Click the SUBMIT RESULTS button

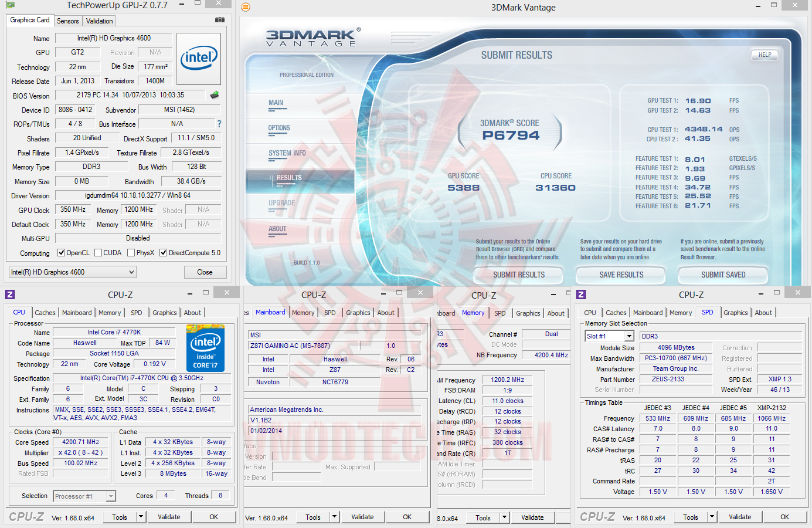[519, 275]
